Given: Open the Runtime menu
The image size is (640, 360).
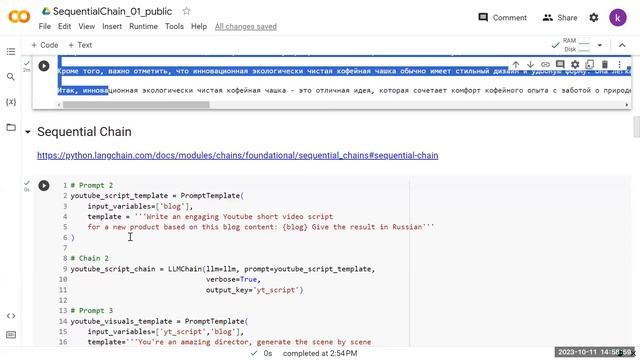Looking at the screenshot, I should [x=143, y=27].
